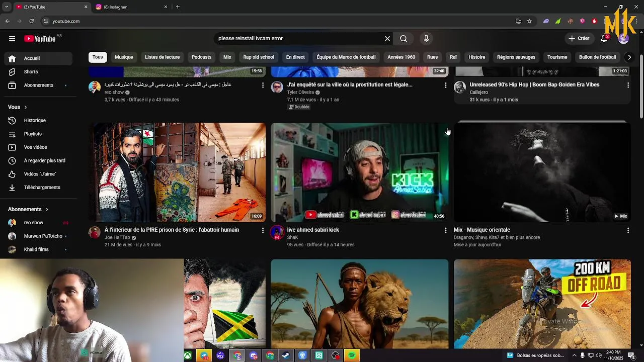
Task: Open the notifications bell
Action: click(x=605, y=39)
